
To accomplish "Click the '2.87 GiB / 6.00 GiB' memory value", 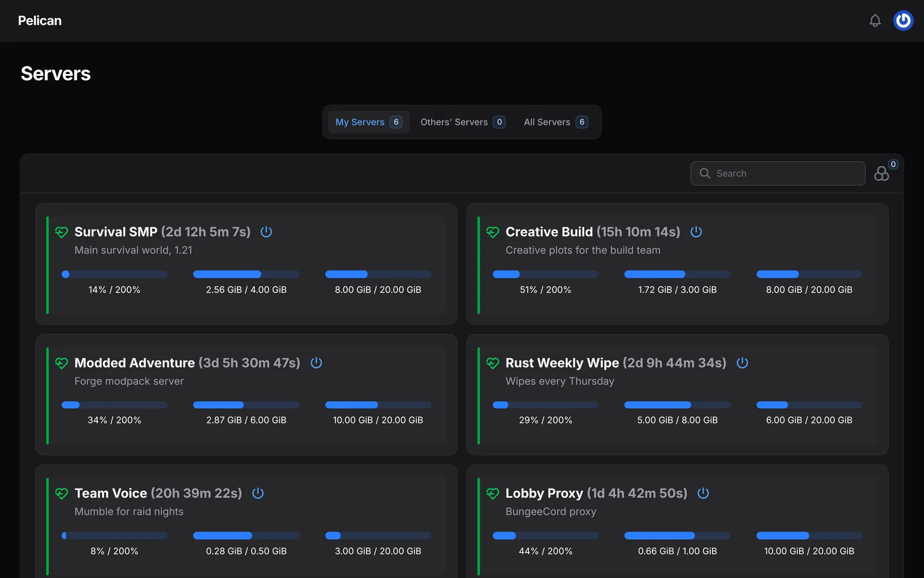I will point(246,420).
